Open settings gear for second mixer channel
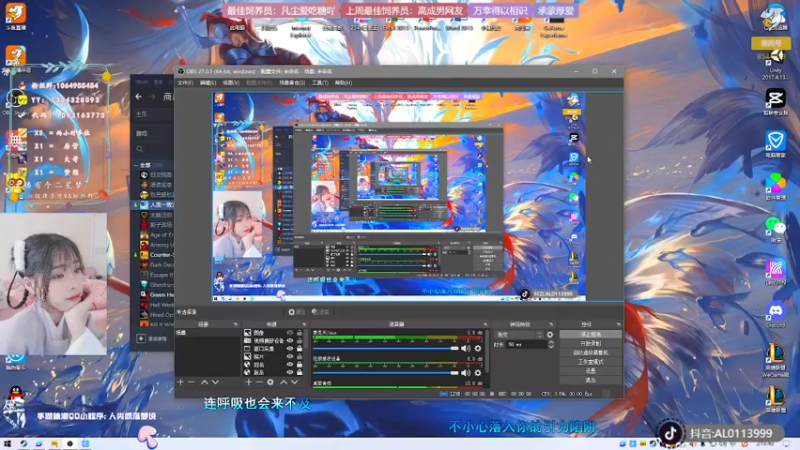 coord(478,373)
